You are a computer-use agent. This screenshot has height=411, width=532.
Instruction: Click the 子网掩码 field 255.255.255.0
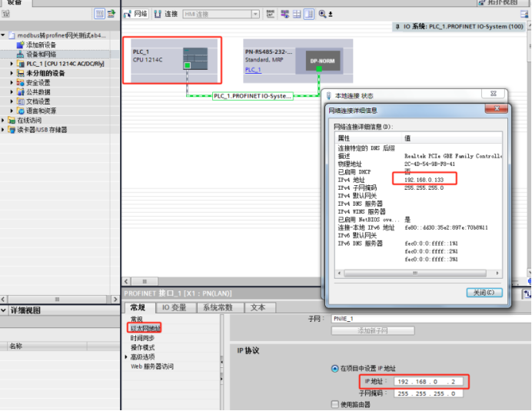[x=428, y=393]
